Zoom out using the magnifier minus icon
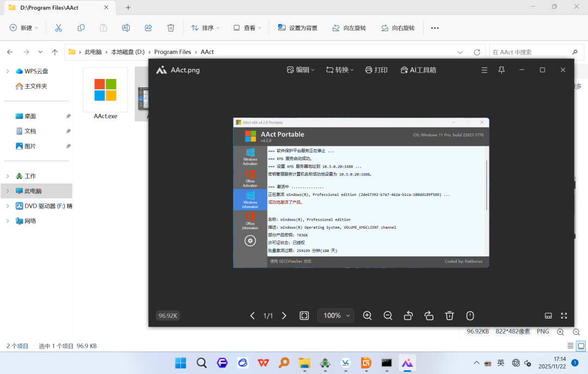The width and height of the screenshot is (588, 374). [x=388, y=316]
